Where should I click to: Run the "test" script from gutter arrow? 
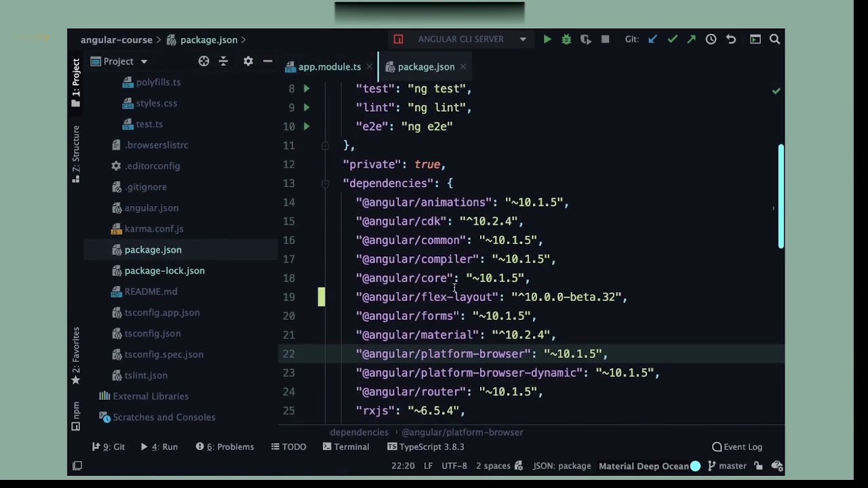(307, 88)
